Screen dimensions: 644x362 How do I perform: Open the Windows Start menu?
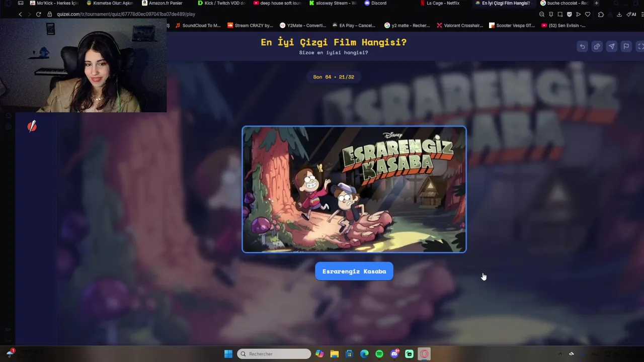coord(228,354)
